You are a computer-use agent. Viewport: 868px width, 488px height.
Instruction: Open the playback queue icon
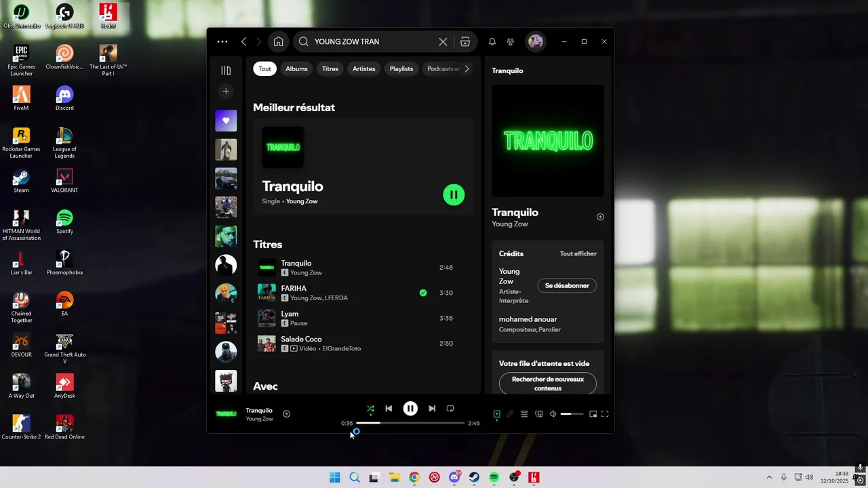point(524,414)
